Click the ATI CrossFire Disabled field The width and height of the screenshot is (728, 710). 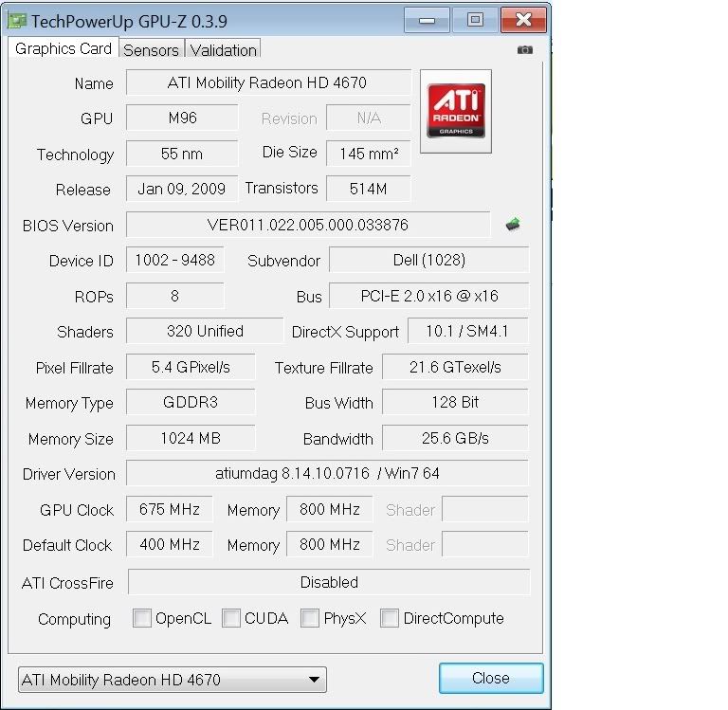329,582
